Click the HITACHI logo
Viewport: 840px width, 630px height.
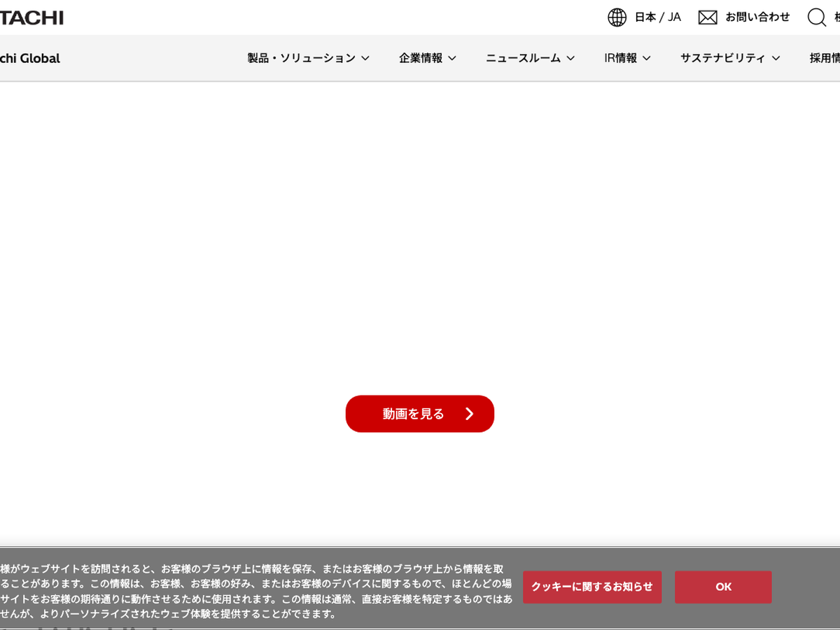tap(31, 17)
